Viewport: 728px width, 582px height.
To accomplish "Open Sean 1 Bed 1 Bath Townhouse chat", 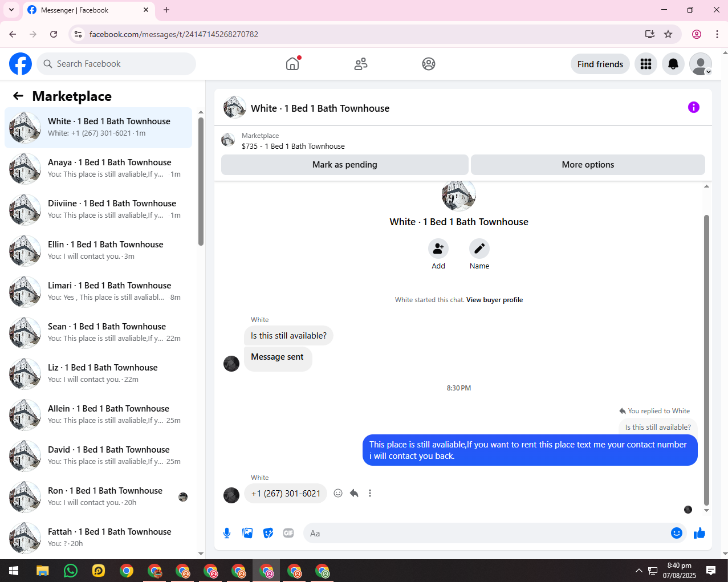I will click(x=98, y=332).
